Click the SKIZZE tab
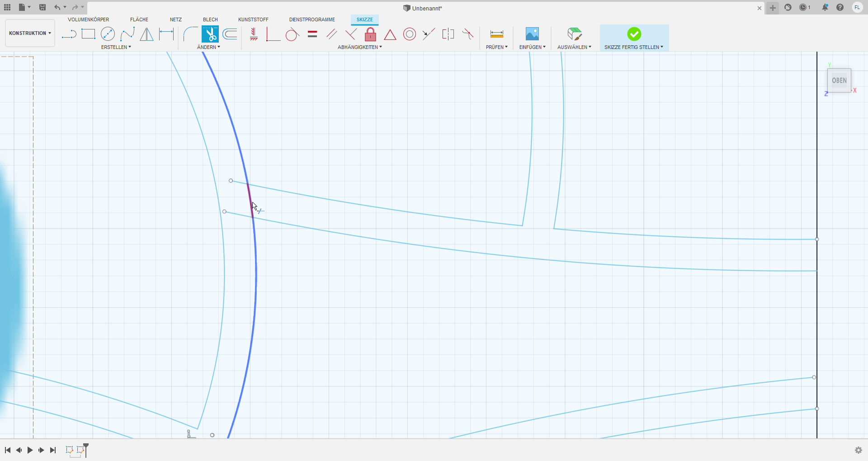Image resolution: width=868 pixels, height=461 pixels. click(x=365, y=19)
